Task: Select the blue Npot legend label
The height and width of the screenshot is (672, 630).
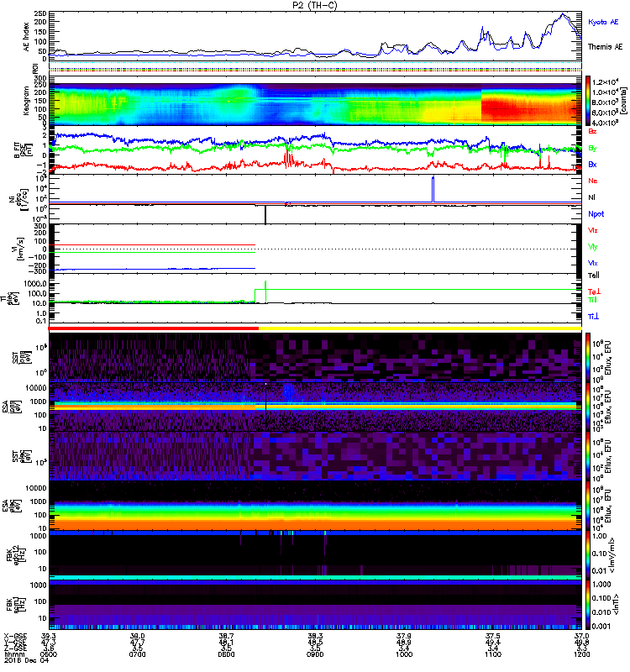Action: point(595,213)
